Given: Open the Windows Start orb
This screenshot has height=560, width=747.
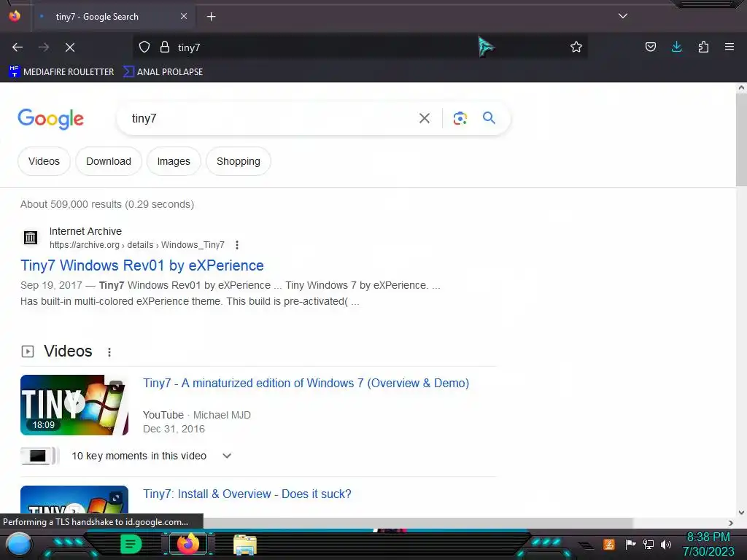Looking at the screenshot, I should click(19, 544).
